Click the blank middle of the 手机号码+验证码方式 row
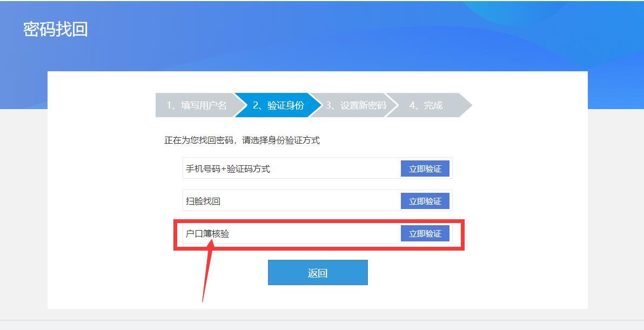The image size is (644, 330). pyautogui.click(x=335, y=169)
